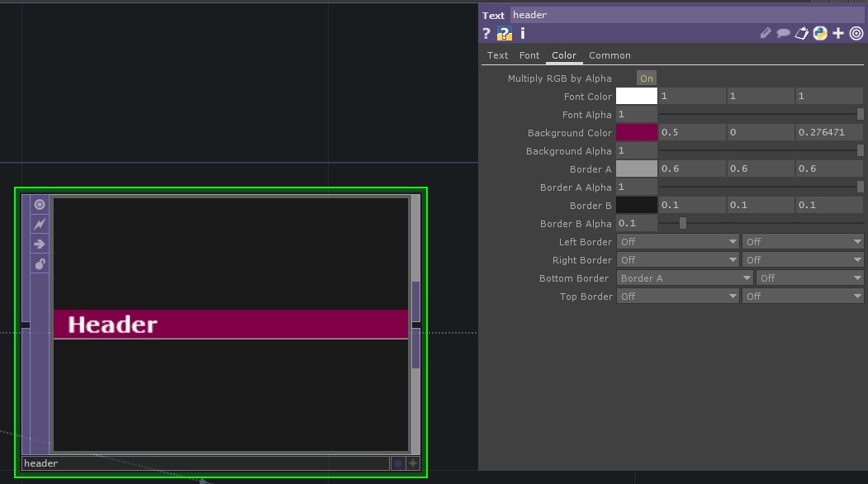Click the 'Multiply RGB by Alpha' parameter label
The image size is (868, 484).
point(559,78)
